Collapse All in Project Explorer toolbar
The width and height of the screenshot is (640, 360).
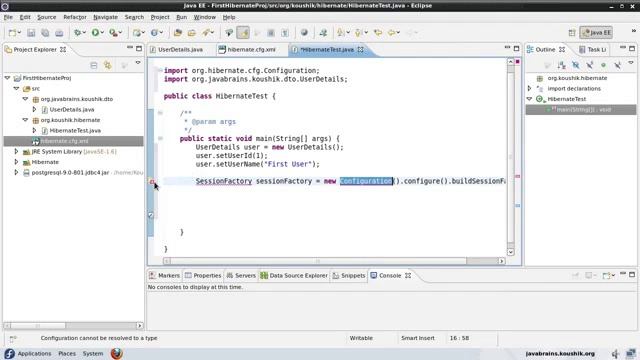coord(93,65)
